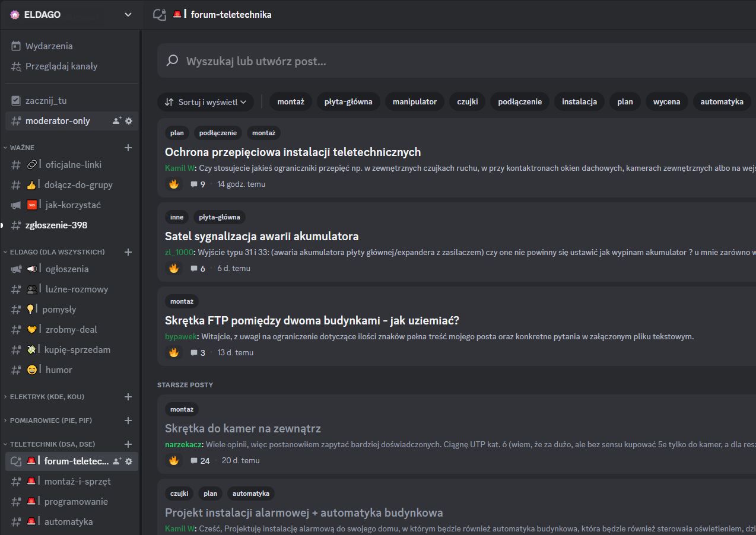The height and width of the screenshot is (535, 756).
Task: Click username Kamil W on Ochrona post
Action: coord(179,168)
